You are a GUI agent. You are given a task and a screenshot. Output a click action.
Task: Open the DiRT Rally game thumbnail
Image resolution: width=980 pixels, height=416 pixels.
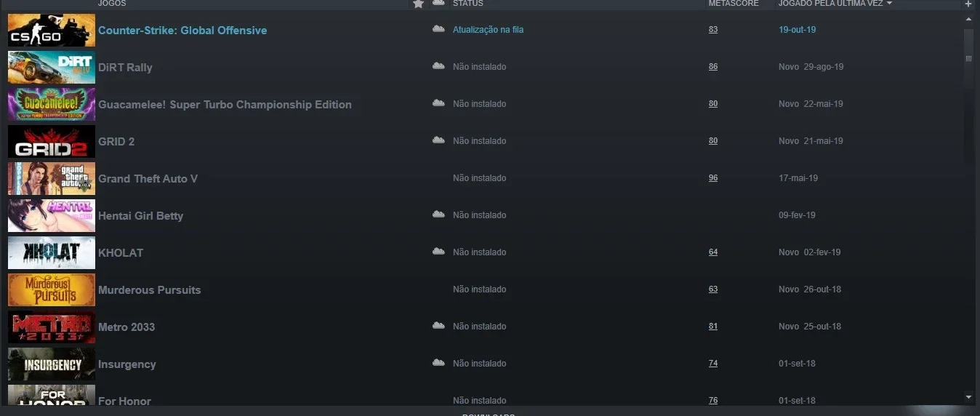(x=52, y=67)
